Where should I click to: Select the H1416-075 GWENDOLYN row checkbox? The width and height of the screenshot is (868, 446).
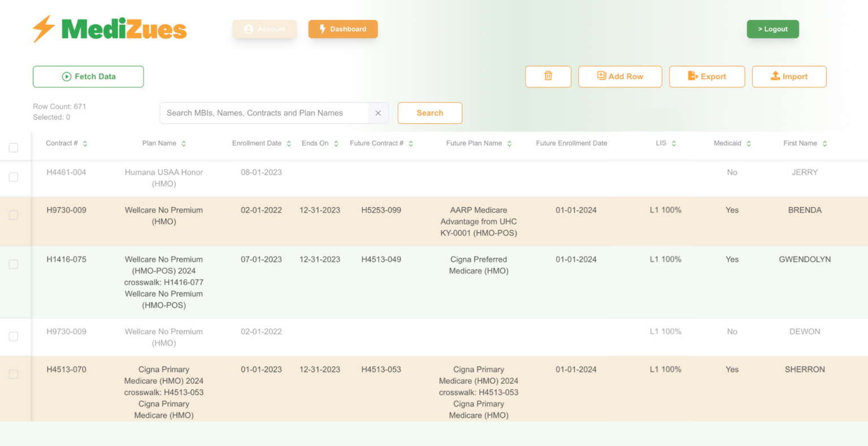click(14, 264)
